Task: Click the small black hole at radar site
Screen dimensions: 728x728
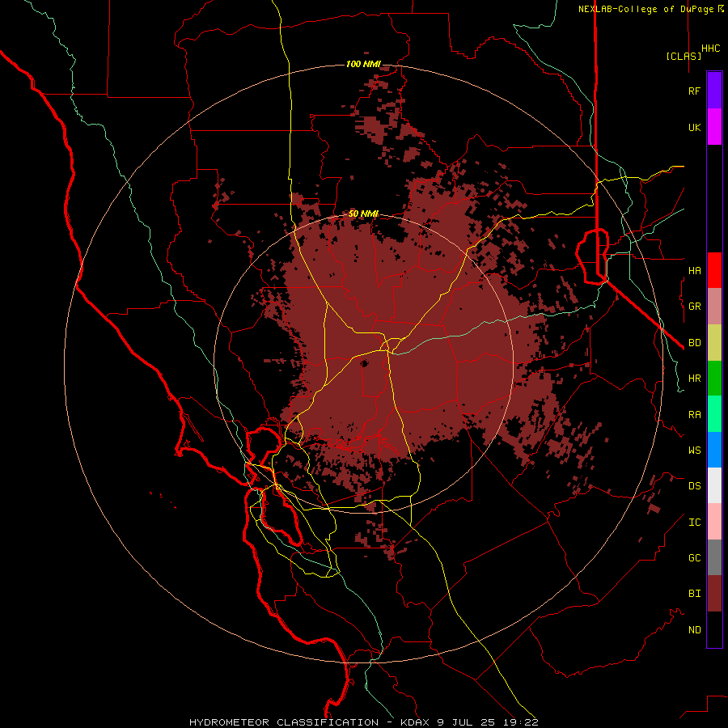Action: pos(364,364)
